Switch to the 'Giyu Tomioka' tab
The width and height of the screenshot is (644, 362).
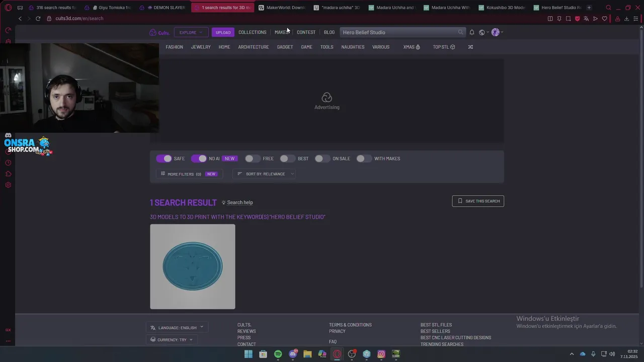point(107,8)
